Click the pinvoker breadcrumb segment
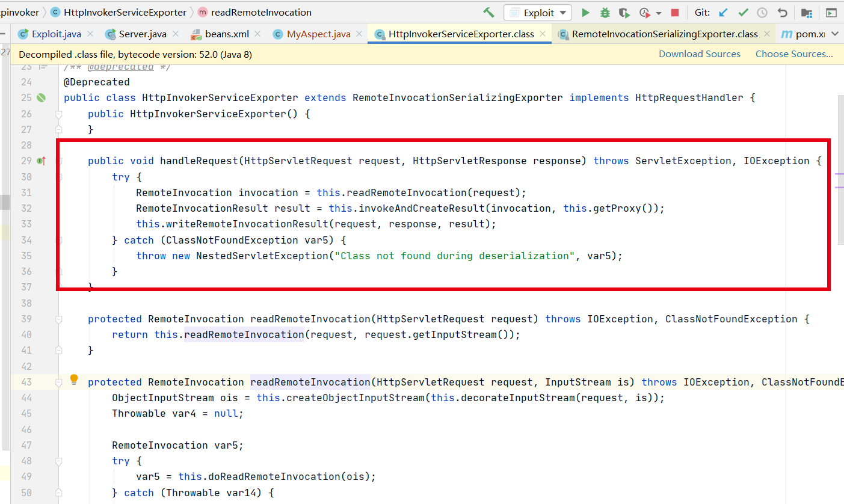 [19, 12]
